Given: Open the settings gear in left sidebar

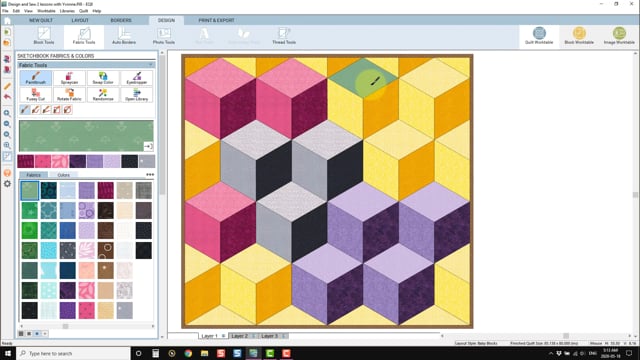Looking at the screenshot, I should point(7,184).
